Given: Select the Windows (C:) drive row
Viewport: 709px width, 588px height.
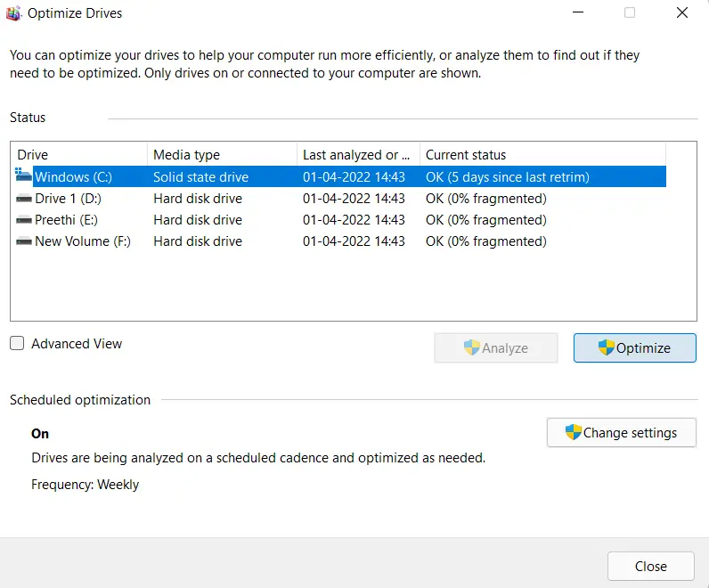Looking at the screenshot, I should [x=340, y=177].
